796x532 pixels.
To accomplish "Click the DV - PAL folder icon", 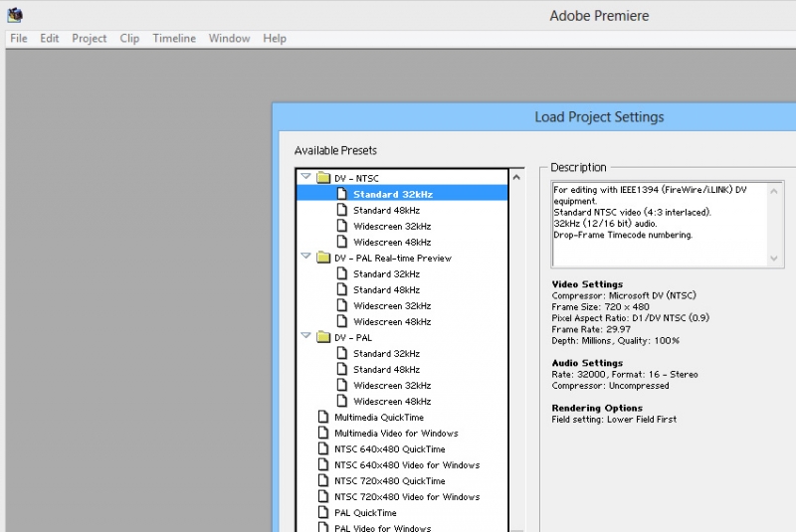I will [322, 338].
